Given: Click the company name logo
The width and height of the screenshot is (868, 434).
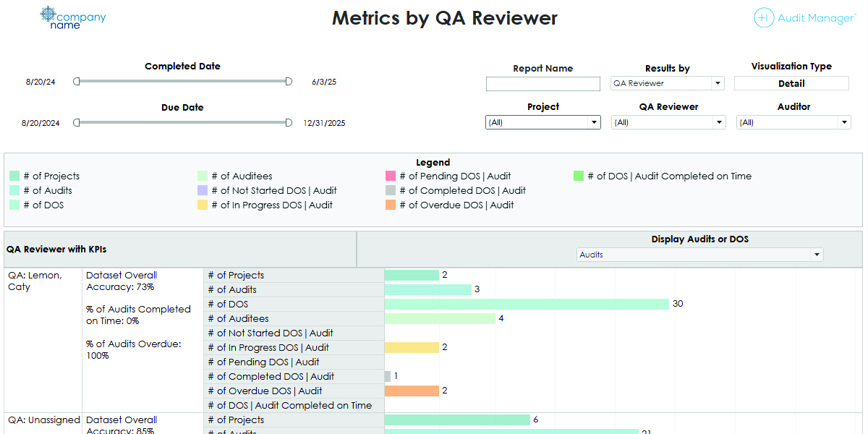Looking at the screenshot, I should (72, 17).
